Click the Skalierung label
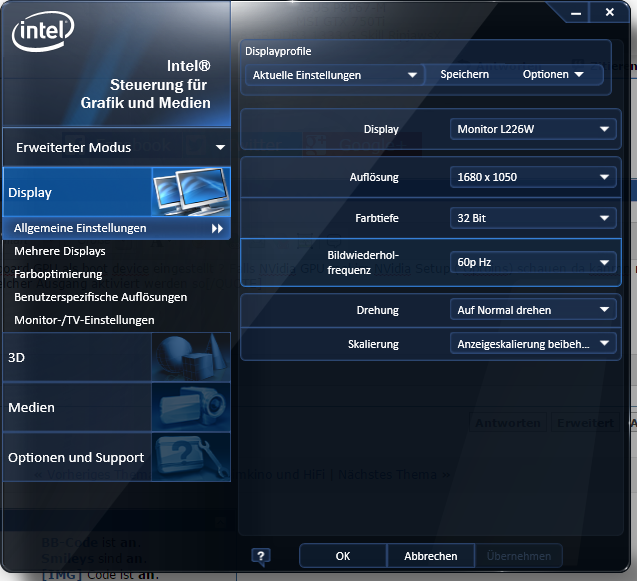Screen dimensions: 637x581 [373, 344]
